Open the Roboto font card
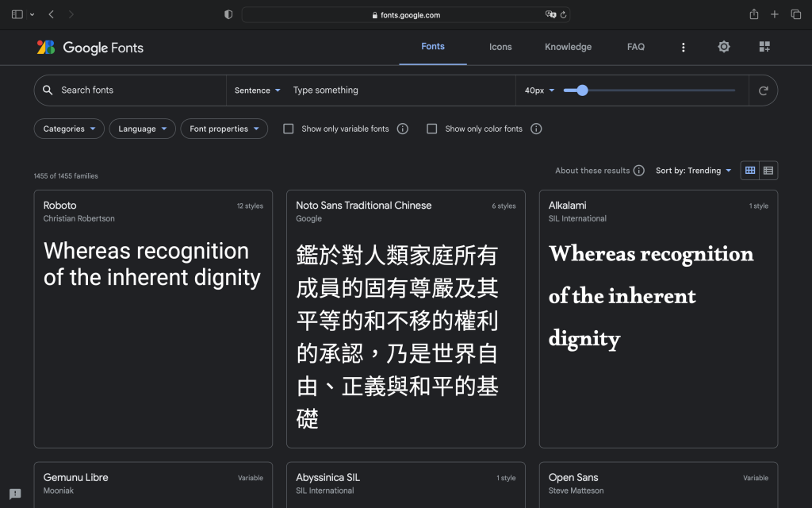 [153, 319]
